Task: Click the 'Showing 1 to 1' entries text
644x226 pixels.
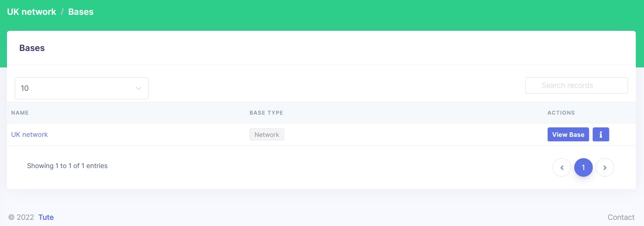Action: click(x=67, y=166)
